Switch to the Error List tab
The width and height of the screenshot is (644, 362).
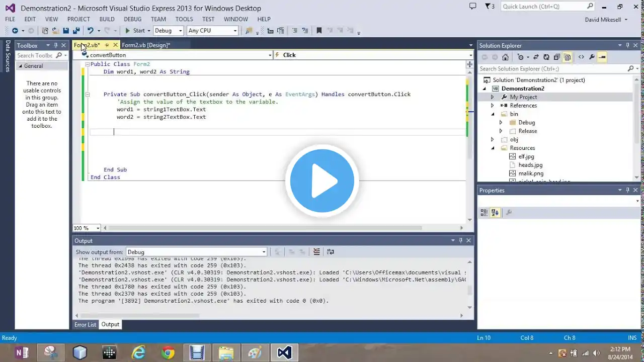[x=85, y=325]
